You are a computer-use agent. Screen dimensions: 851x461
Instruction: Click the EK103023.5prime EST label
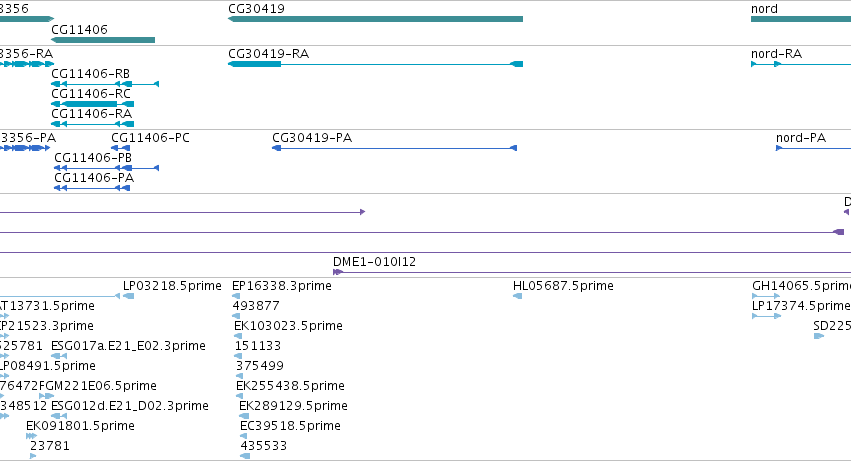click(x=288, y=326)
